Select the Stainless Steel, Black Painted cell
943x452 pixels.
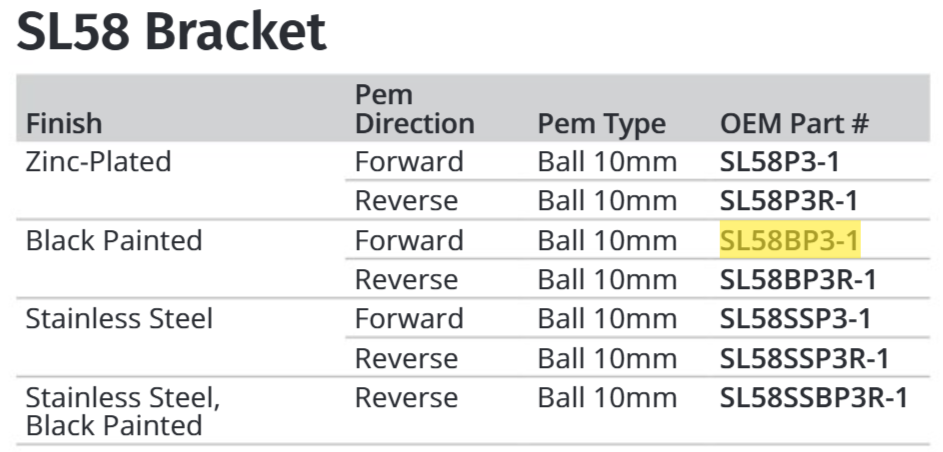[123, 411]
